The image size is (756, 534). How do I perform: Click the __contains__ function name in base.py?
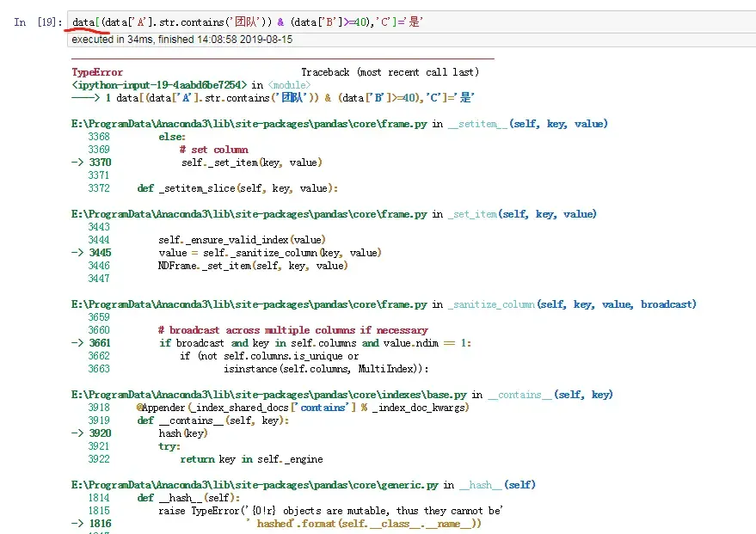[x=519, y=395]
